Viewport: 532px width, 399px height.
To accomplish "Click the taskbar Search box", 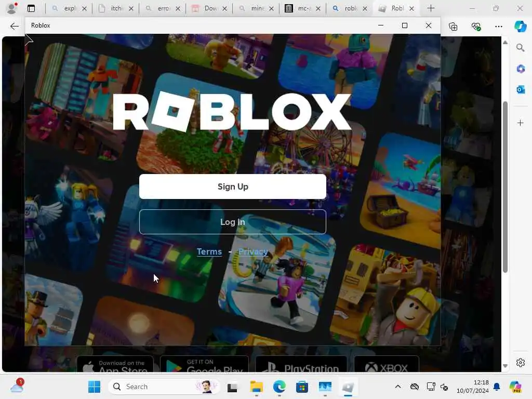I will (164, 387).
